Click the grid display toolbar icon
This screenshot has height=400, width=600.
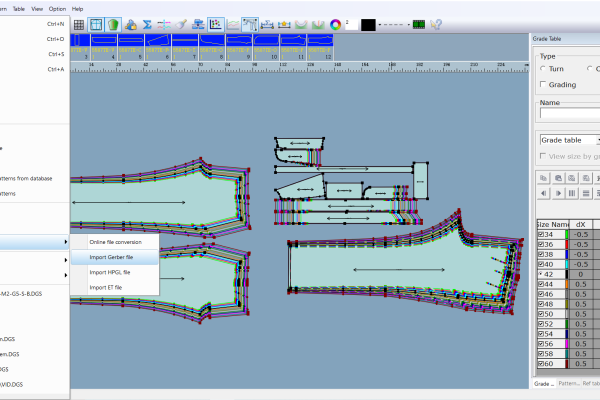tap(79, 25)
